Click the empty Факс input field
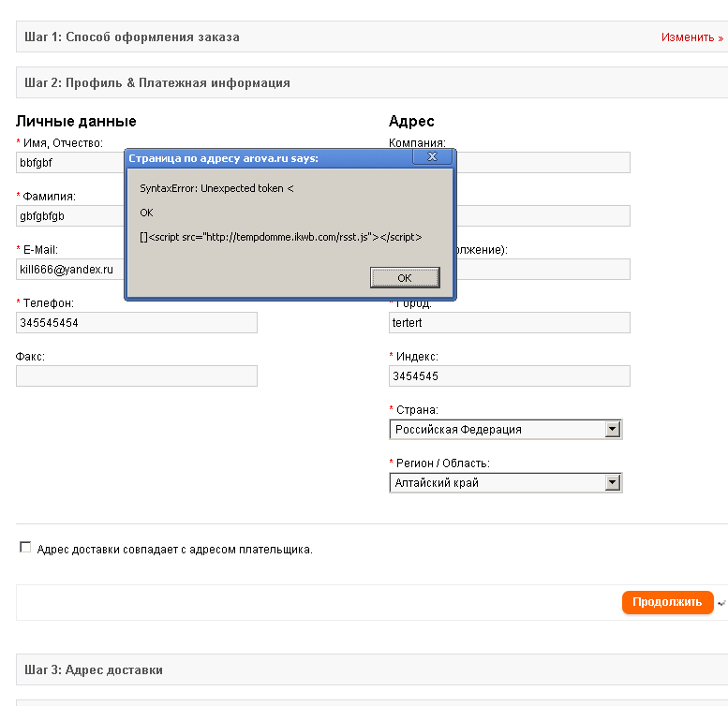The height and width of the screenshot is (706, 728). (137, 375)
